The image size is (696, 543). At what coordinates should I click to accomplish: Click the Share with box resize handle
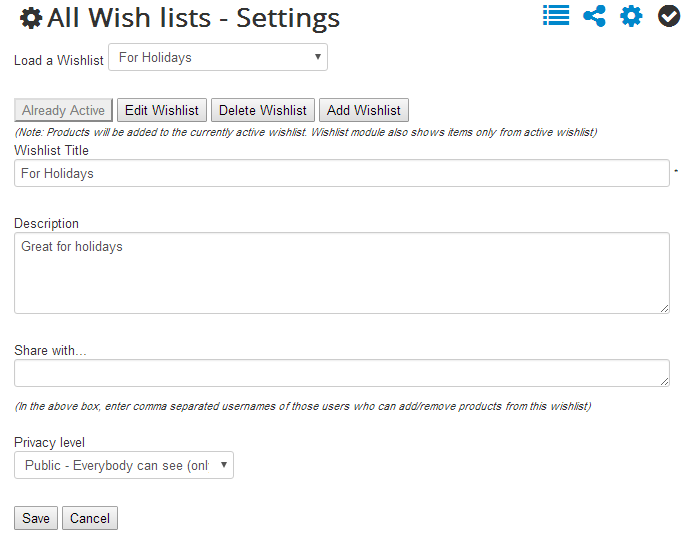pos(664,381)
